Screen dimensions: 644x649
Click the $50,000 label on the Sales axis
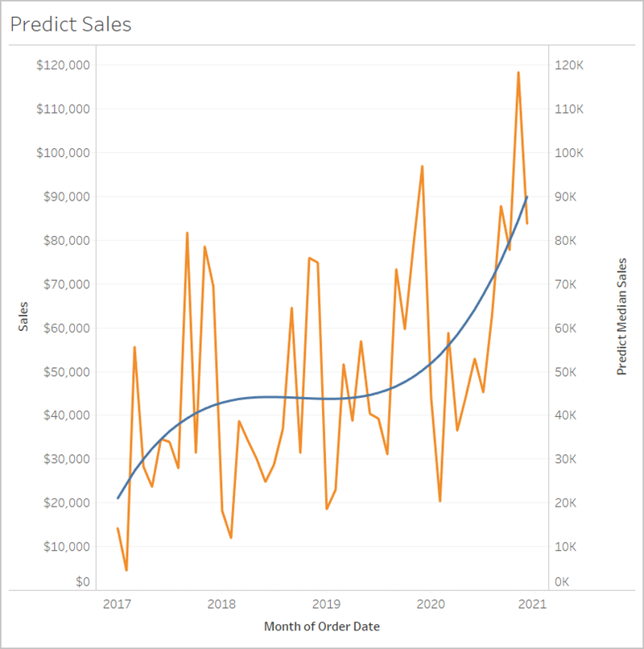65,371
